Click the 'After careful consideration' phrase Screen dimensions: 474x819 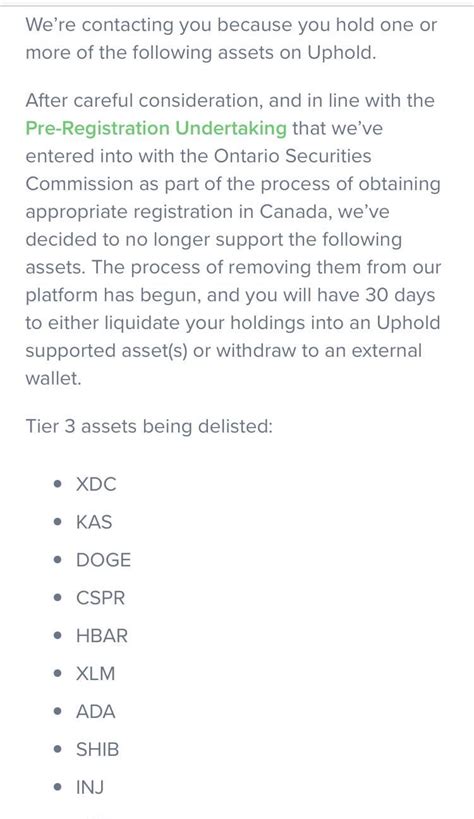pos(144,100)
